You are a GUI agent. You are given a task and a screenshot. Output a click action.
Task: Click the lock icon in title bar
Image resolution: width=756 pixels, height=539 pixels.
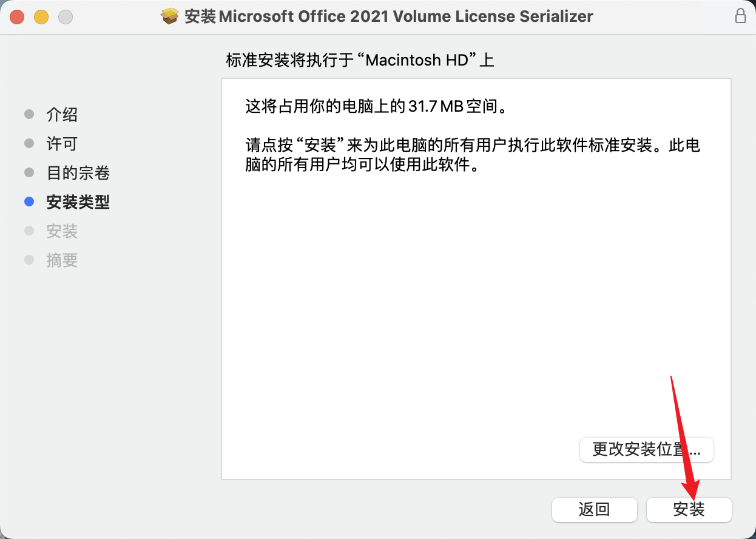tap(740, 16)
